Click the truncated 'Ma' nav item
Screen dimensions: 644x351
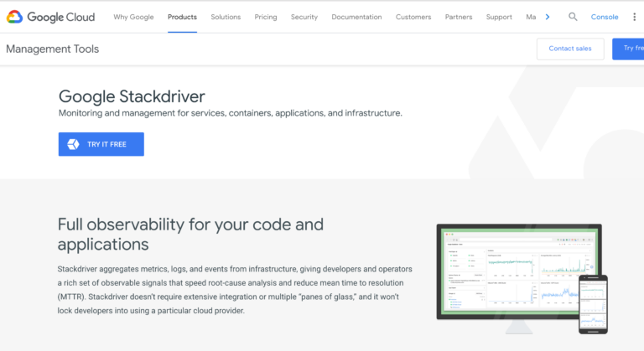click(531, 17)
